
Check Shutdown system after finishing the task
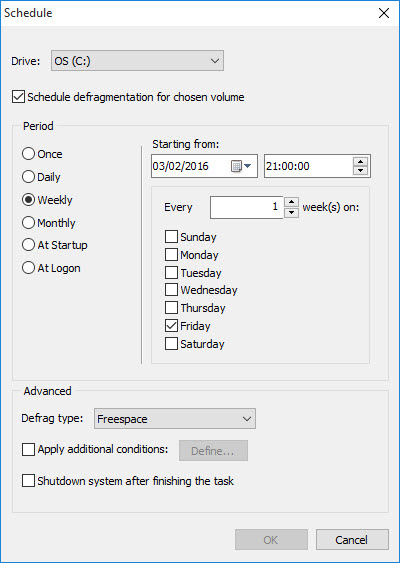click(28, 481)
